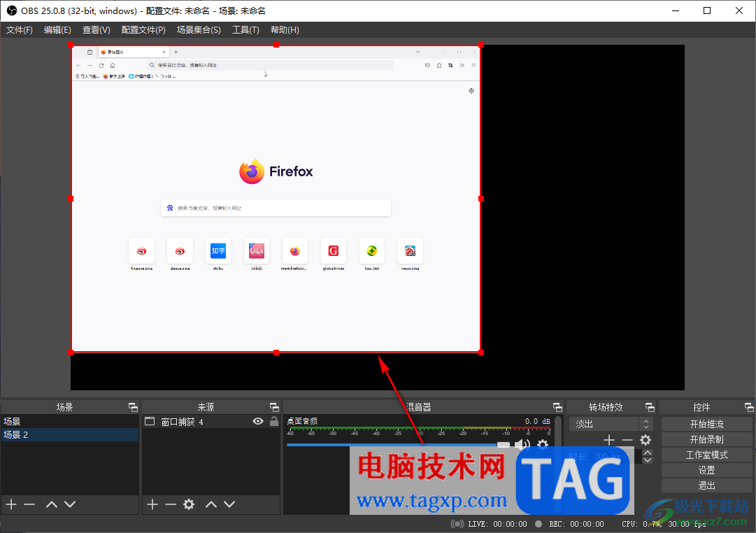Open the 淡出 transition dropdown
The width and height of the screenshot is (756, 533).
tap(611, 424)
